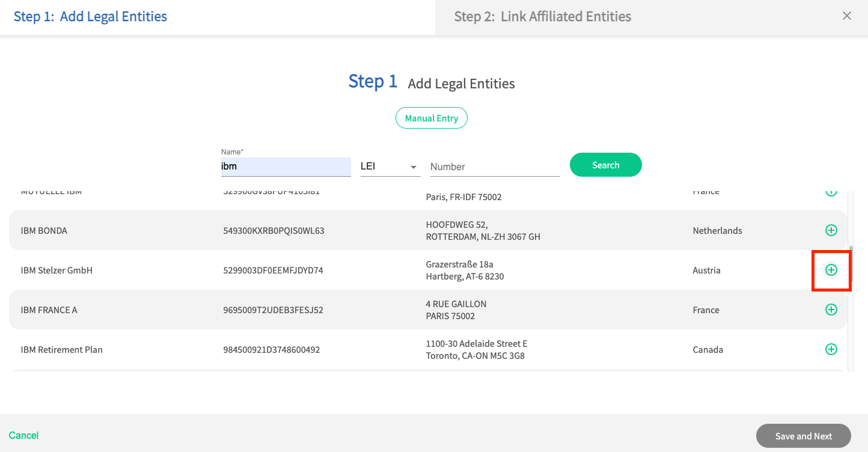
Task: Click Save and Next button
Action: tap(804, 436)
